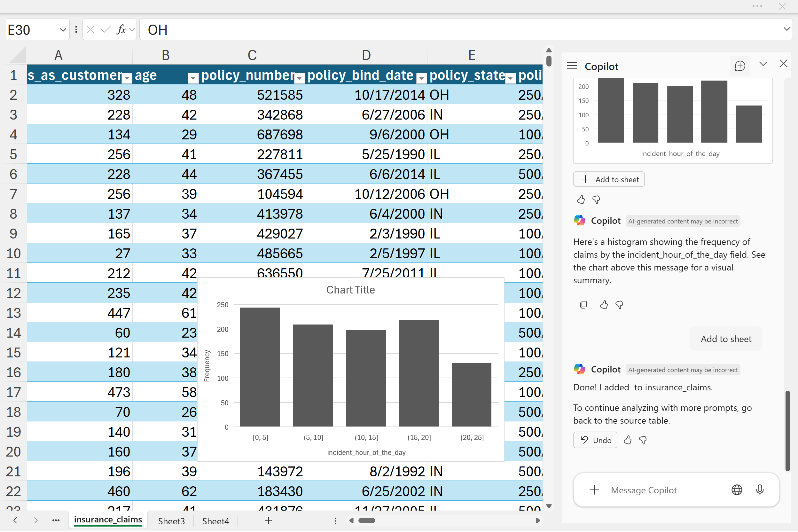Open the age column filter dropdown

point(193,78)
